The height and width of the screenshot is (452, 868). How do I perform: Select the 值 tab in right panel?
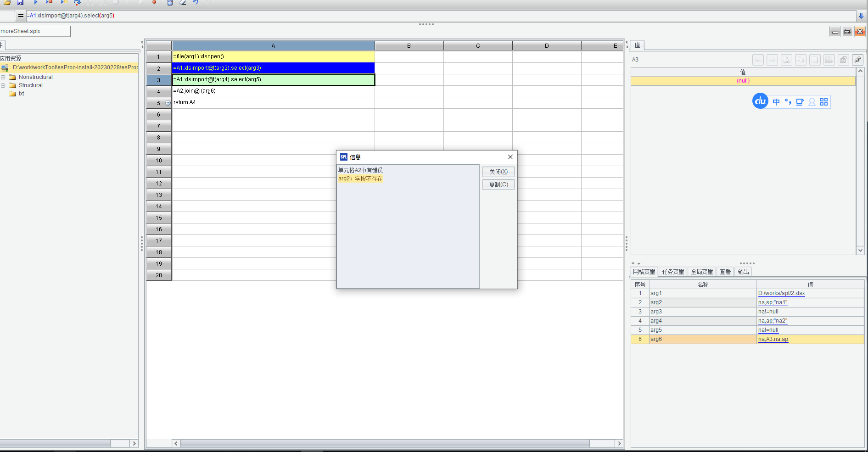[637, 45]
